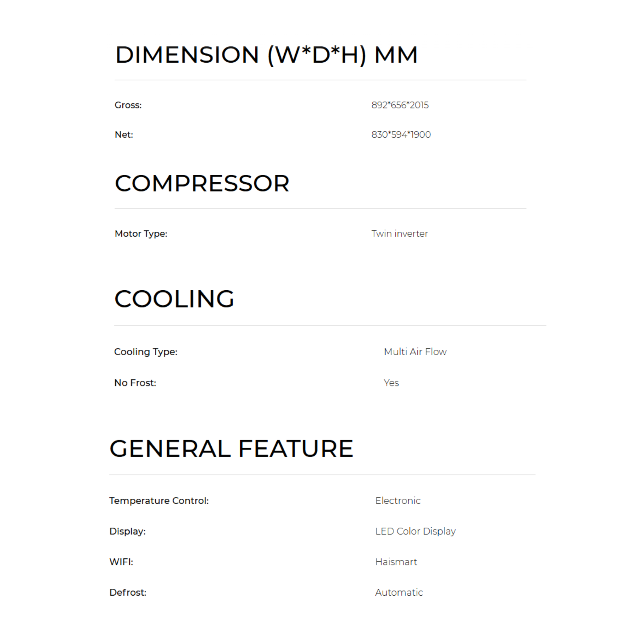Click the Dimension (W*D*H) MM heading
644x644 pixels.
[x=266, y=55]
